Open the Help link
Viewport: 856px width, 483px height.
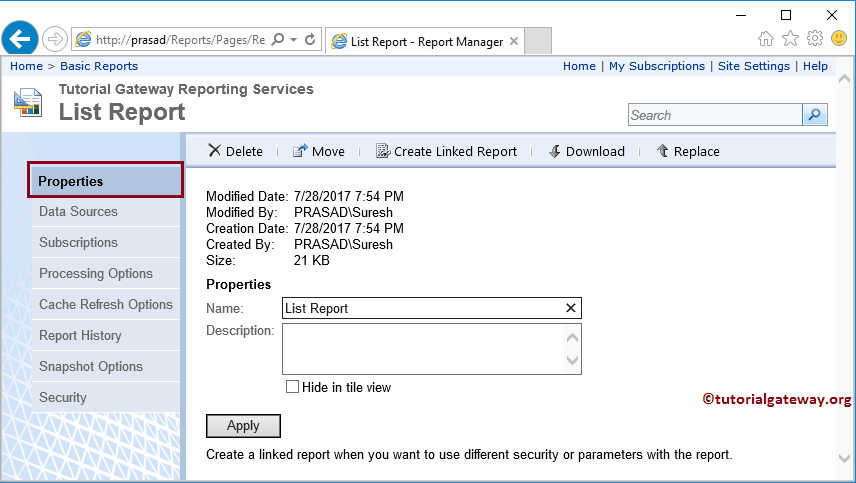(815, 66)
